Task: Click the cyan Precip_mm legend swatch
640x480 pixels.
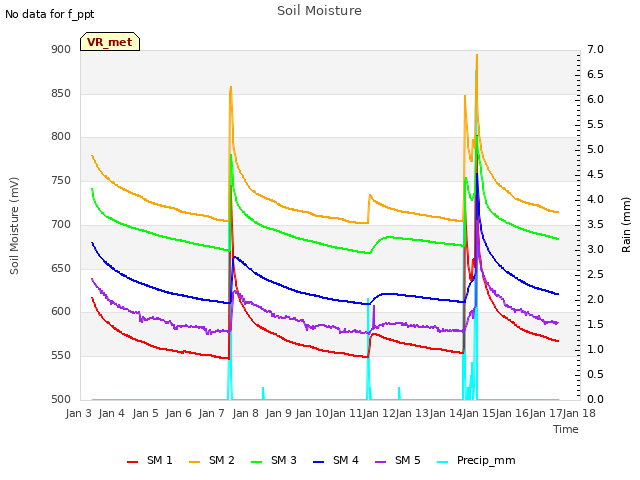Action: pos(443,462)
